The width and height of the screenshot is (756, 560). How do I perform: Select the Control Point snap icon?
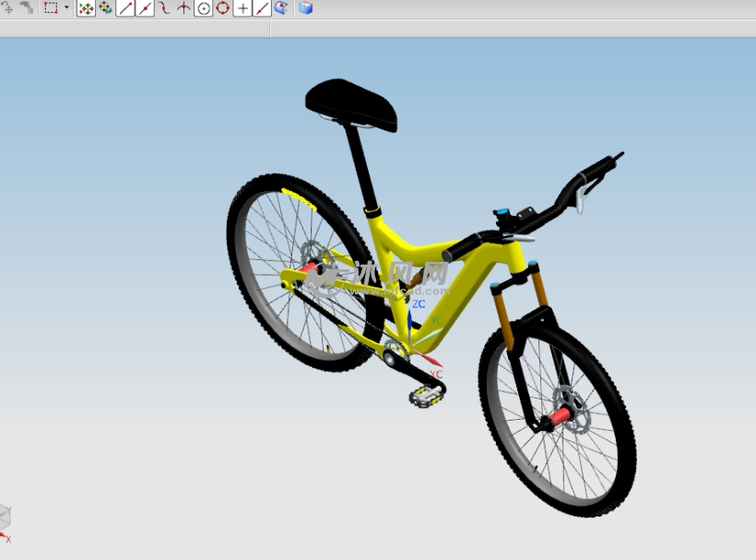pos(164,8)
